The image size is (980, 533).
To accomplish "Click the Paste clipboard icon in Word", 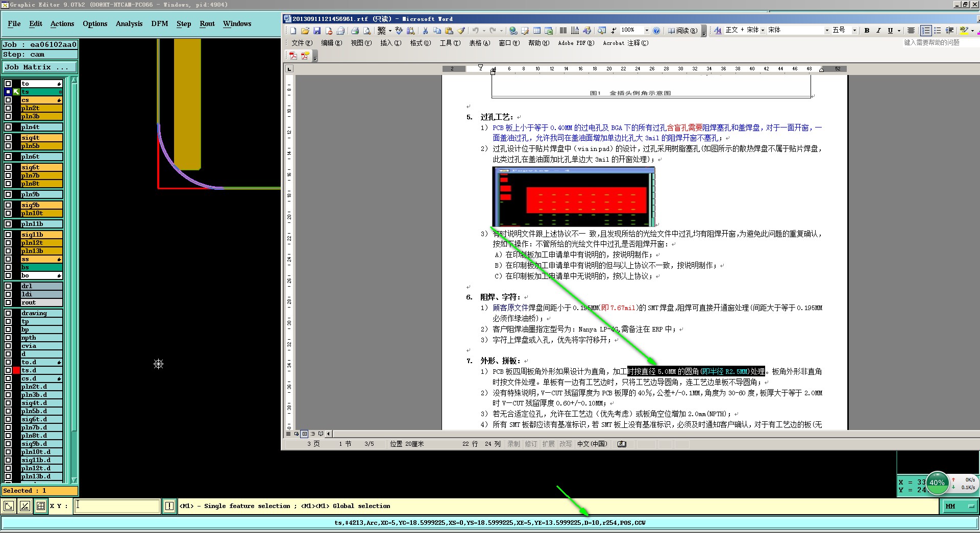I will pos(449,31).
